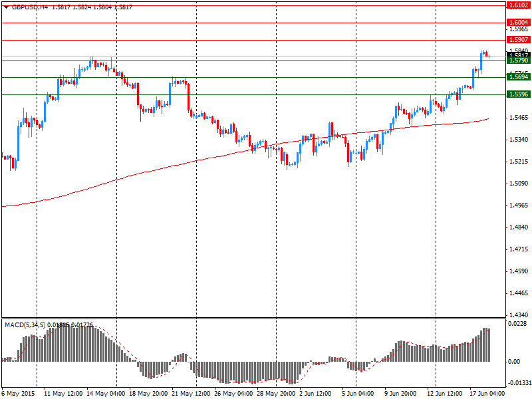Click the 1.5790 support level label

(519, 61)
